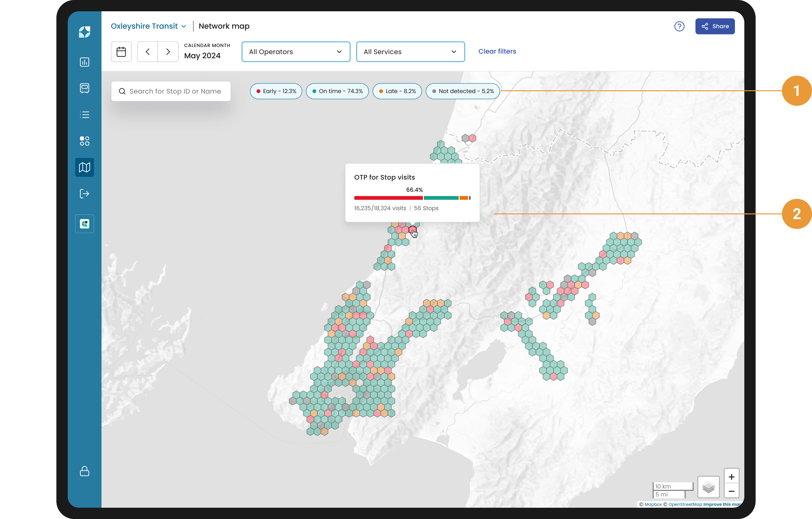
Task: Go to the previous calendar month
Action: point(147,52)
